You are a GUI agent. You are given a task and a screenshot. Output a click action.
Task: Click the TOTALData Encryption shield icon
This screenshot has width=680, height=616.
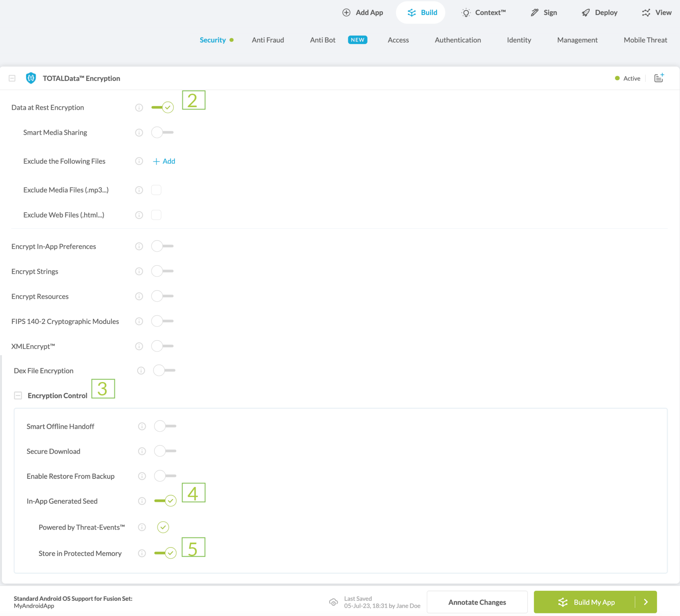click(x=31, y=78)
